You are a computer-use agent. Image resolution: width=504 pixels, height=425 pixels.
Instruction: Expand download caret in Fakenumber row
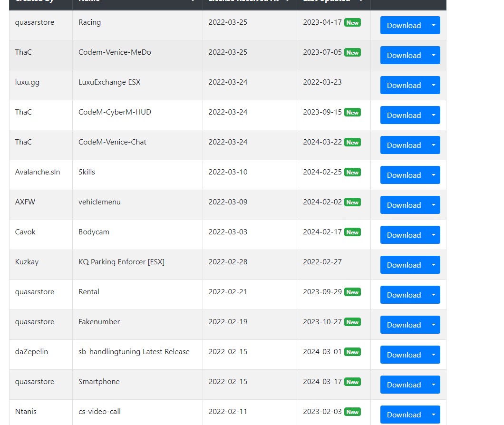434,325
